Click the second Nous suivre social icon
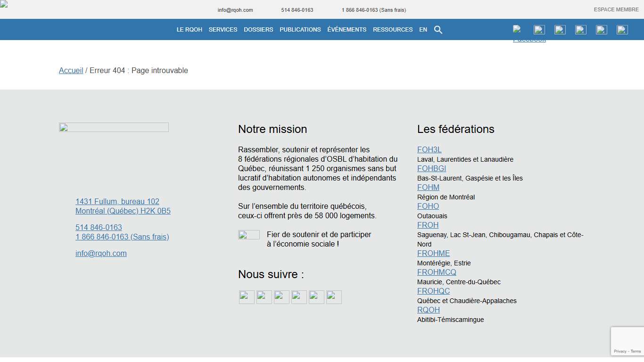 coord(264,297)
